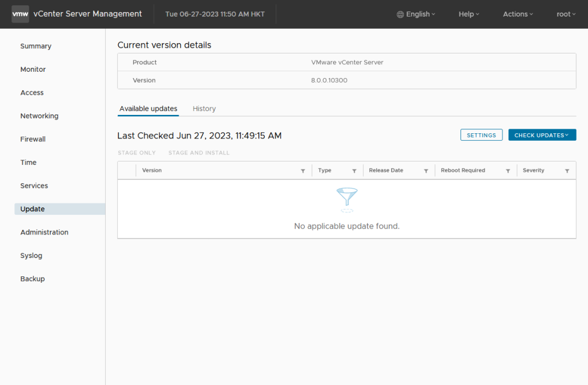Switch to the History tab
Viewport: 588px width, 385px height.
tap(204, 109)
